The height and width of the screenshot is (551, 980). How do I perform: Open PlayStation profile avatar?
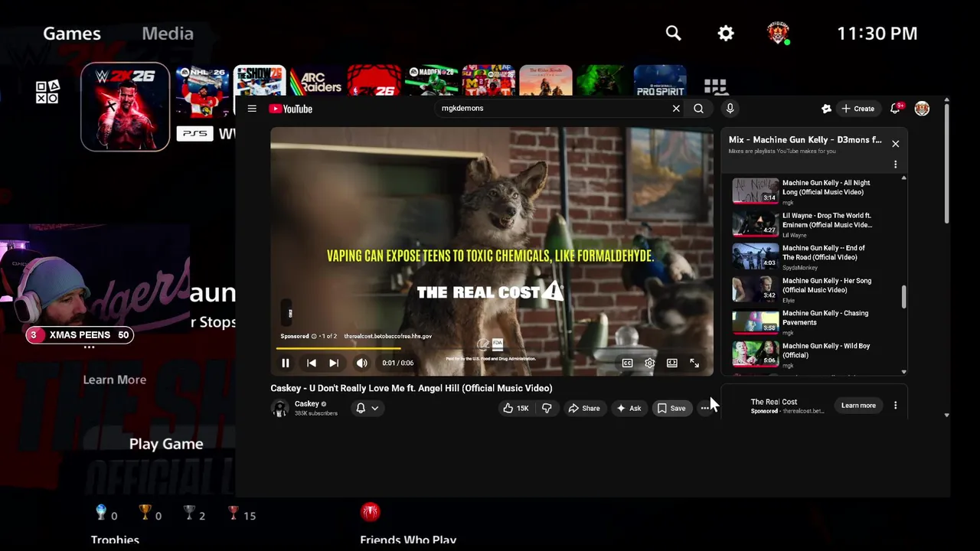click(x=778, y=33)
